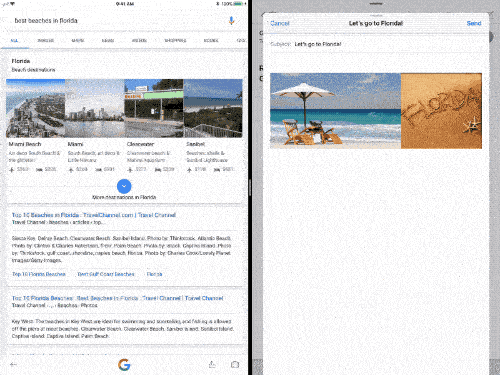Open the tabs icon in bottom bar
Viewport: 500px width, 375px height.
point(235,364)
